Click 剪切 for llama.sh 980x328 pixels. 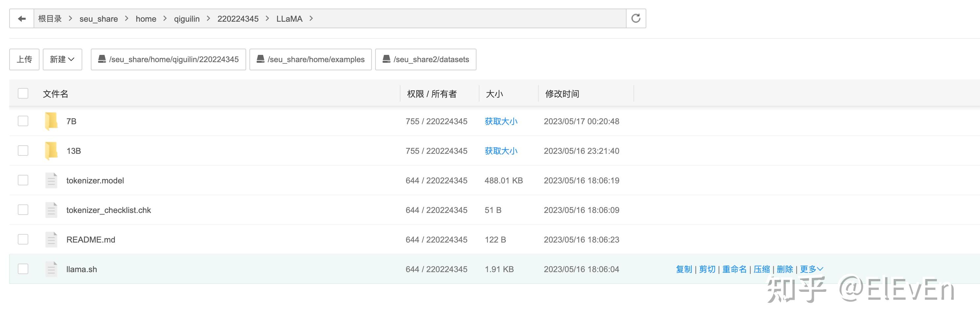click(x=707, y=269)
